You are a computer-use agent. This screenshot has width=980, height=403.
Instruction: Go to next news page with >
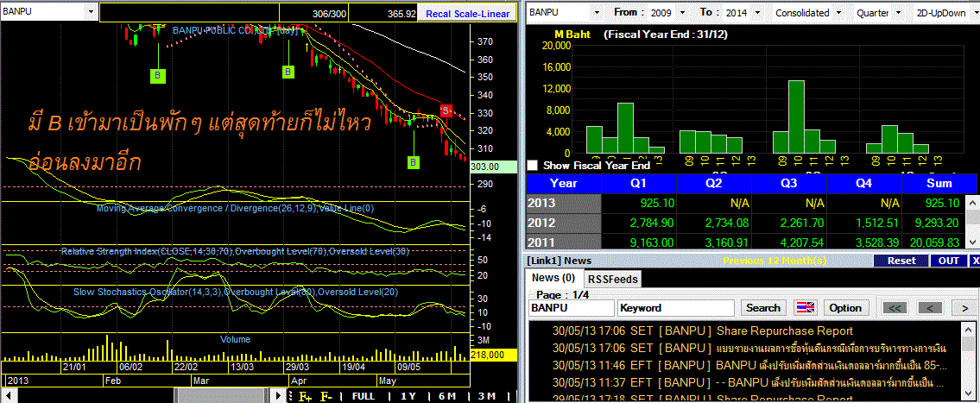tap(964, 307)
